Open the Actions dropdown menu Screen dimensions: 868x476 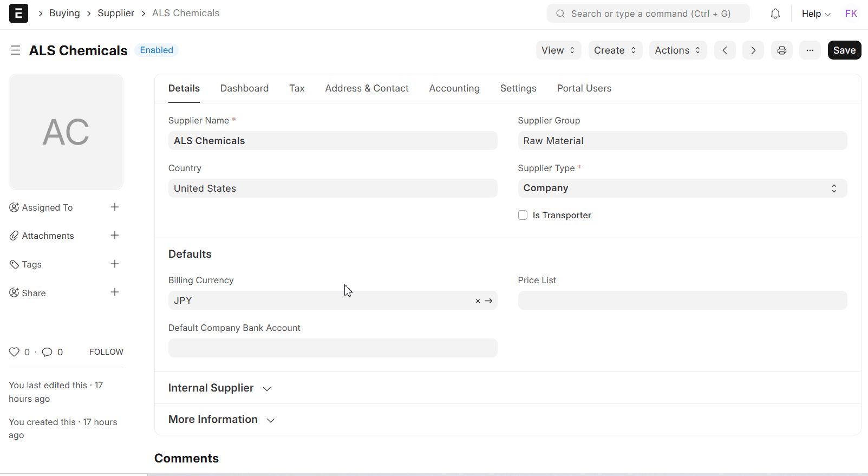click(677, 50)
